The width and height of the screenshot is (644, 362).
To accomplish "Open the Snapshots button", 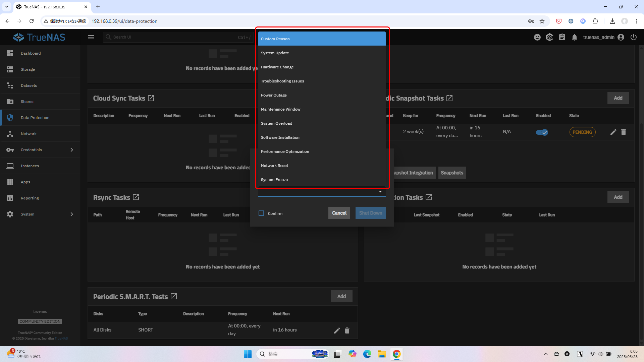I will (x=452, y=173).
